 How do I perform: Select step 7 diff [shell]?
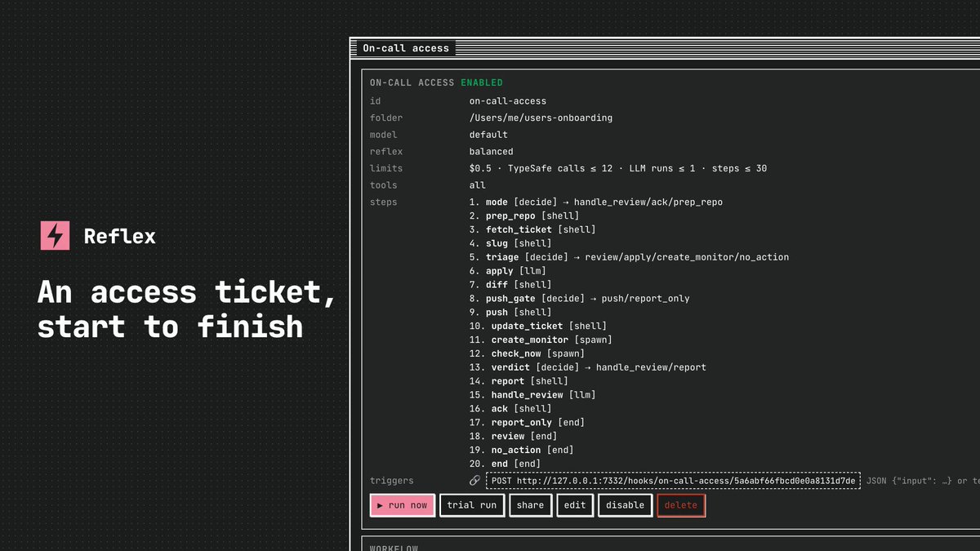[510, 285]
